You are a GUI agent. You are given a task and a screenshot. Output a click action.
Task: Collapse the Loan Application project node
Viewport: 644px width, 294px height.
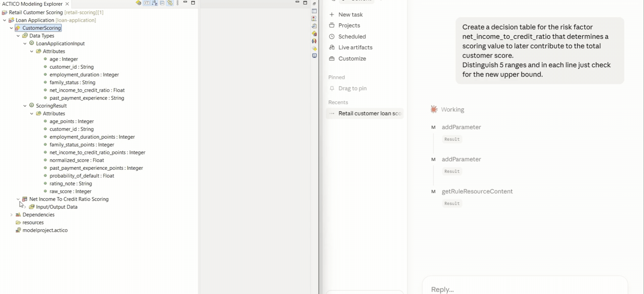tap(4, 20)
